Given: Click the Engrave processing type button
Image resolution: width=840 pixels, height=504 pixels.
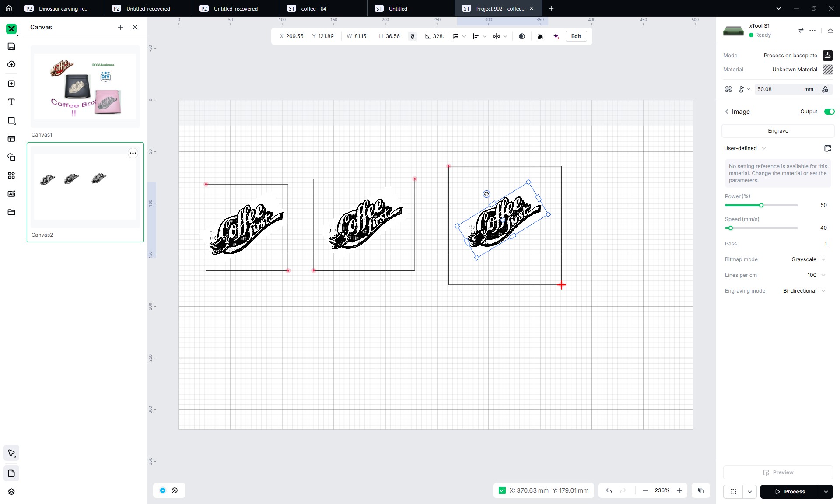Looking at the screenshot, I should [778, 131].
